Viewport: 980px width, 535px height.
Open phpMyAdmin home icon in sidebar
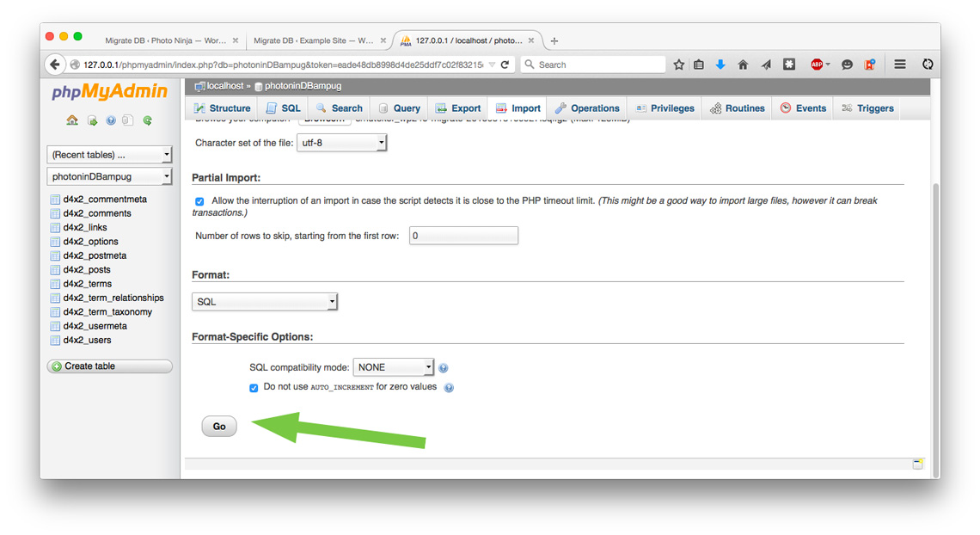pyautogui.click(x=72, y=120)
